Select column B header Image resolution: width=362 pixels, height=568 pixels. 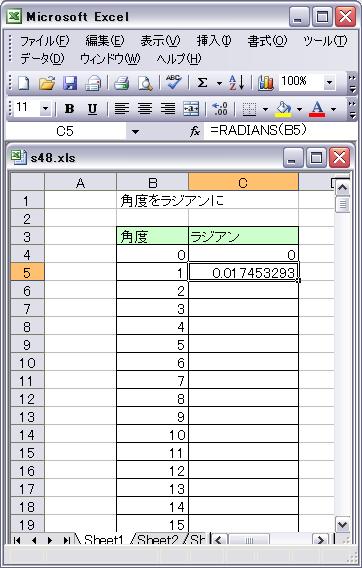pyautogui.click(x=153, y=183)
